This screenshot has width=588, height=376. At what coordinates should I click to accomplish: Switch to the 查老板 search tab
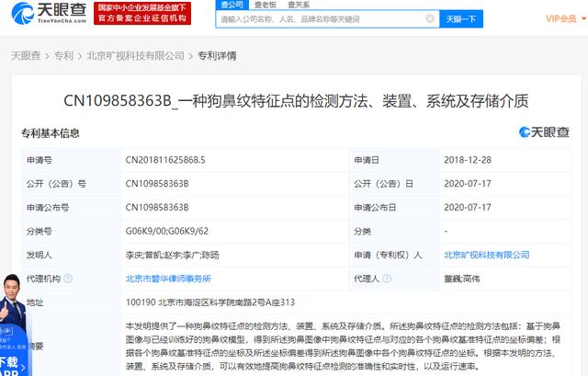266,5
